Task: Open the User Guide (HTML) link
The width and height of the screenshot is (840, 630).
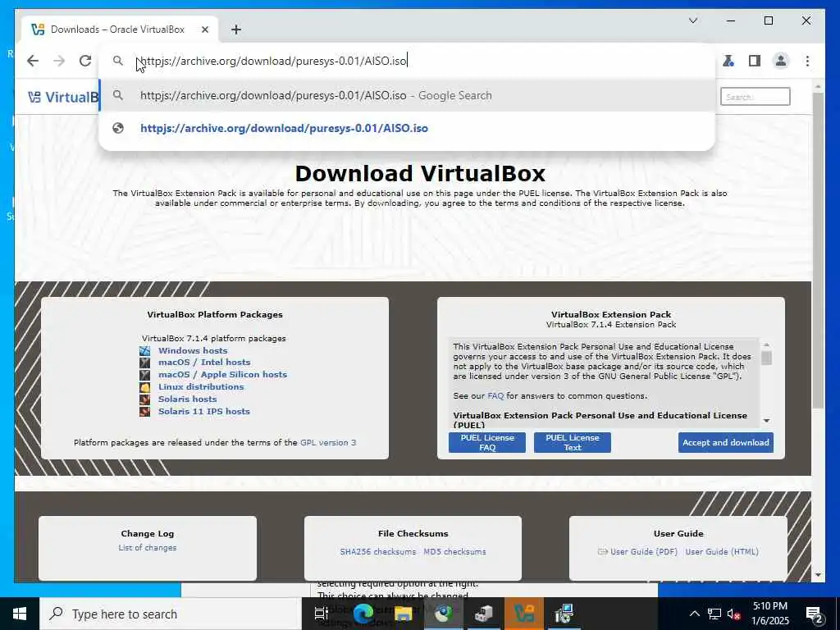Action: coord(722,552)
